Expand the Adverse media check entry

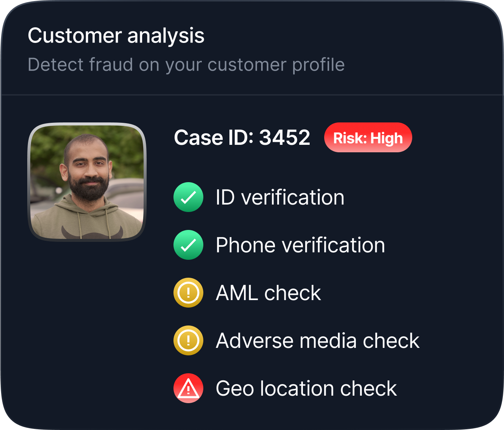(317, 340)
